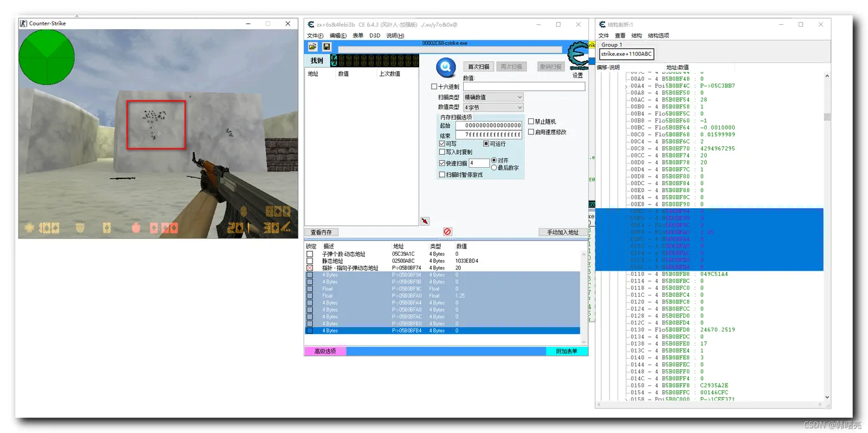Toggle the 可写 writable checkbox
This screenshot has height=433, width=868.
[x=442, y=144]
